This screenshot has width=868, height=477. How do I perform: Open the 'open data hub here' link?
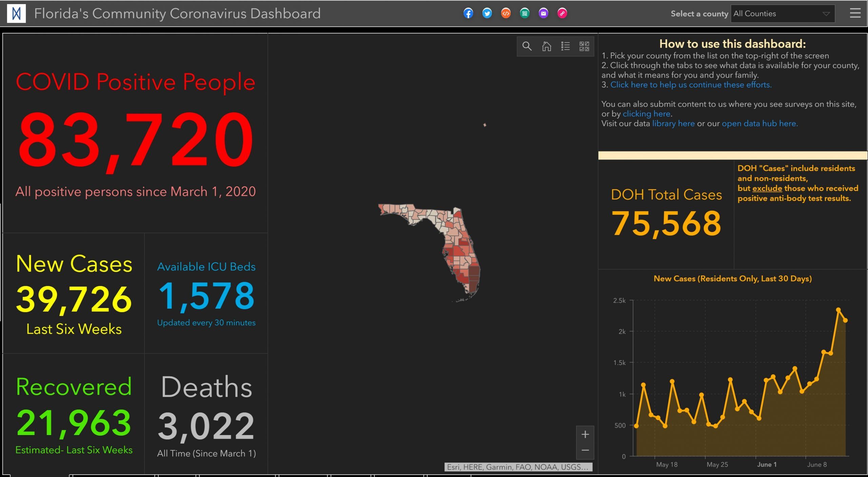coord(759,124)
